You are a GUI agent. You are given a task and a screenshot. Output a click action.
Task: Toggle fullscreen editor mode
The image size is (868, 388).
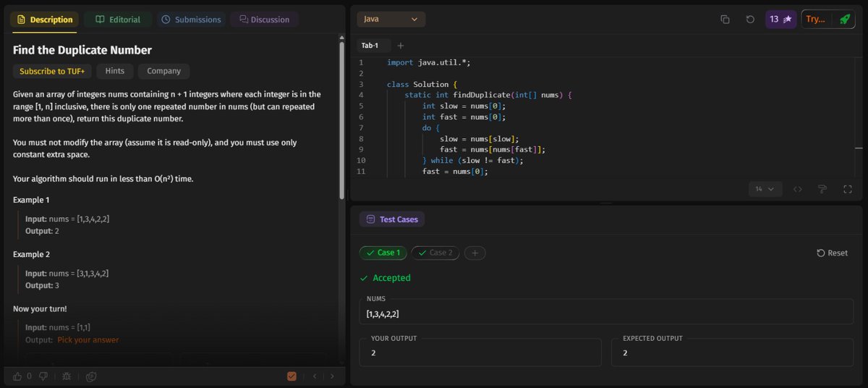pos(848,189)
